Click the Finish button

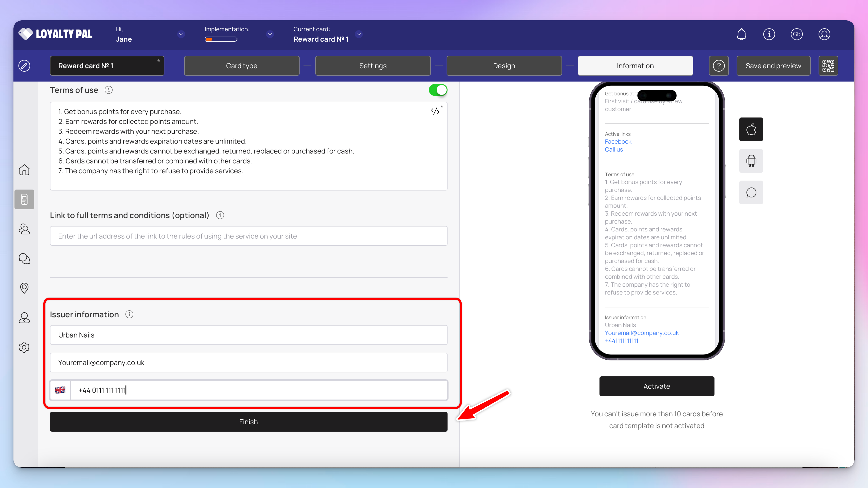pyautogui.click(x=248, y=422)
